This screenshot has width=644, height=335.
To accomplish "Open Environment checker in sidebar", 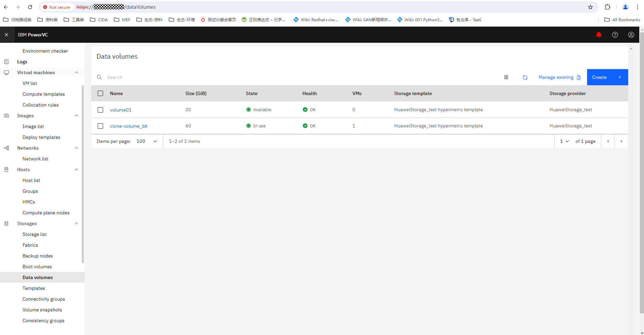I will [45, 51].
